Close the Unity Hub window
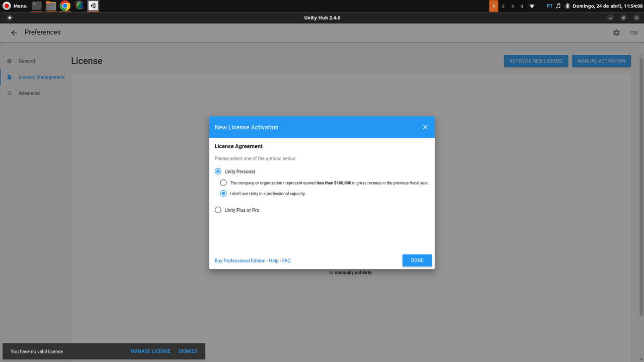Screen dimensions: 644x362 (x=636, y=18)
